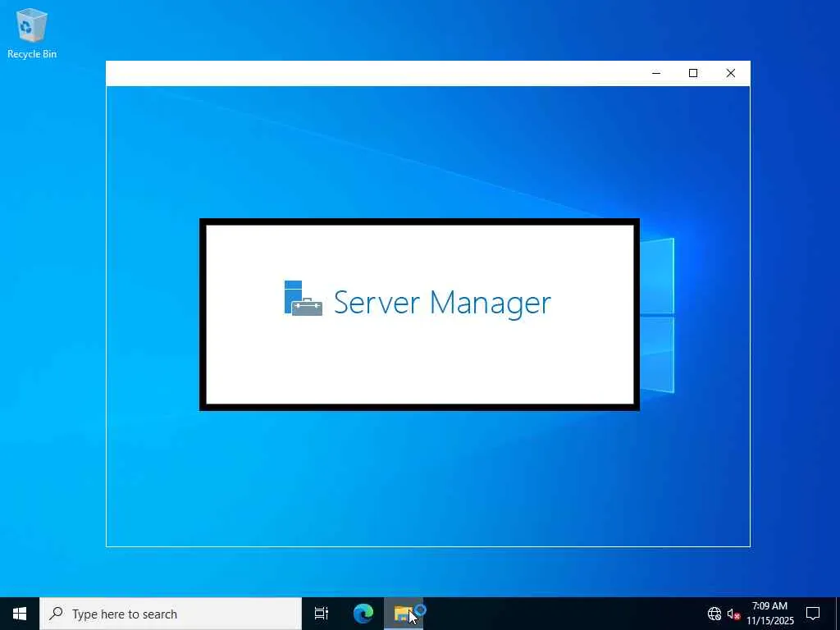Close the Server Manager loading window
The width and height of the screenshot is (840, 630).
click(x=731, y=73)
